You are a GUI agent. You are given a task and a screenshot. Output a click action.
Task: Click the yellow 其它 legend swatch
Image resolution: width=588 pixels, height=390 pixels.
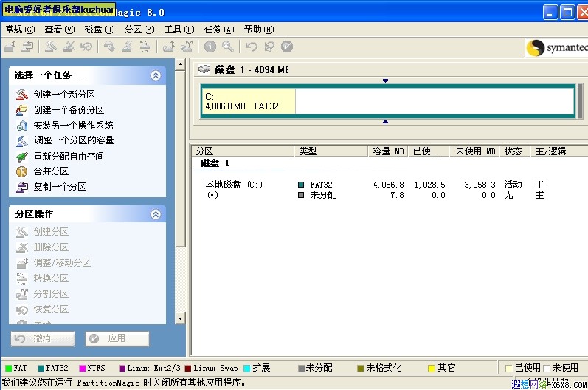(432, 368)
